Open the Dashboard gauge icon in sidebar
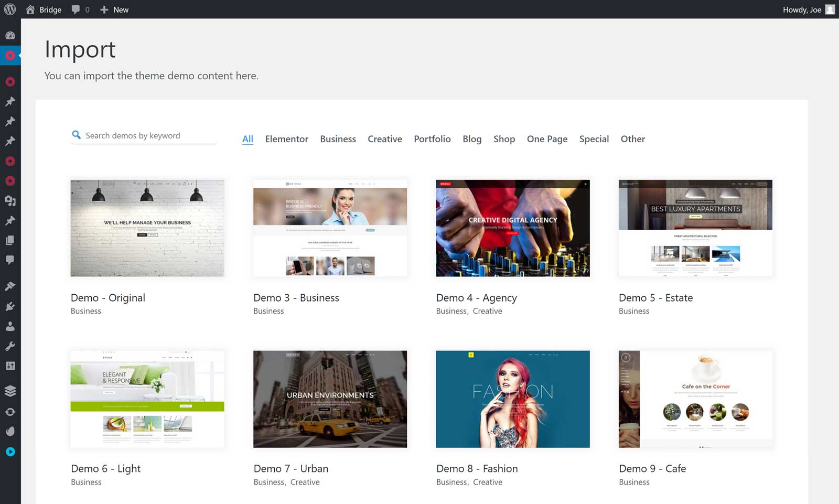Image resolution: width=839 pixels, height=504 pixels. 10,36
